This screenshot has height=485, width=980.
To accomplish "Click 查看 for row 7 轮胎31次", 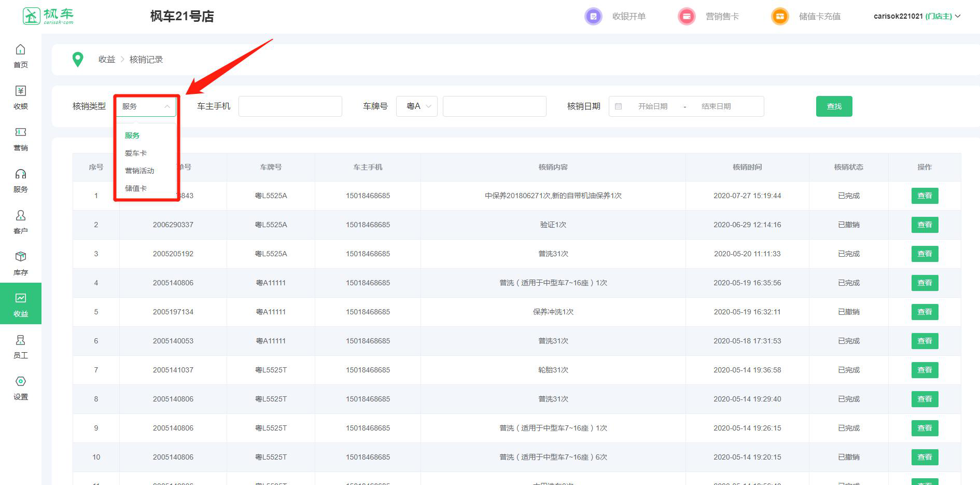I will click(925, 370).
